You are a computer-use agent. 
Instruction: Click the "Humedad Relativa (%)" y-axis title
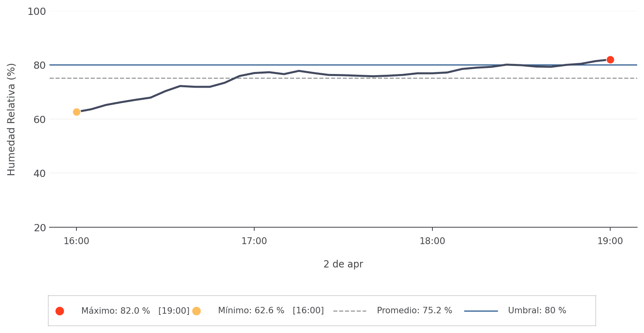point(11,119)
